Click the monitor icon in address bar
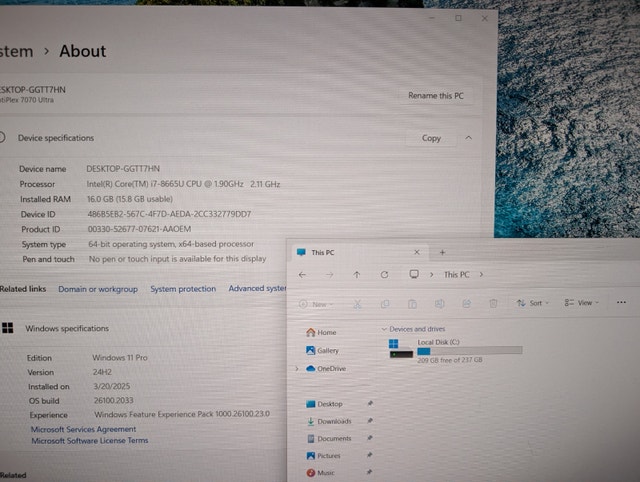Image resolution: width=640 pixels, height=482 pixels. (x=414, y=274)
